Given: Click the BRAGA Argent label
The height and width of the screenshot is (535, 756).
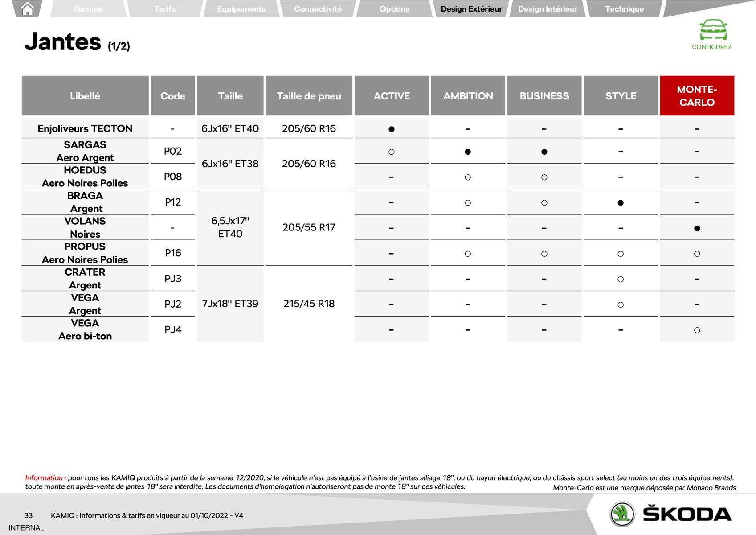Looking at the screenshot, I should pos(85,202).
